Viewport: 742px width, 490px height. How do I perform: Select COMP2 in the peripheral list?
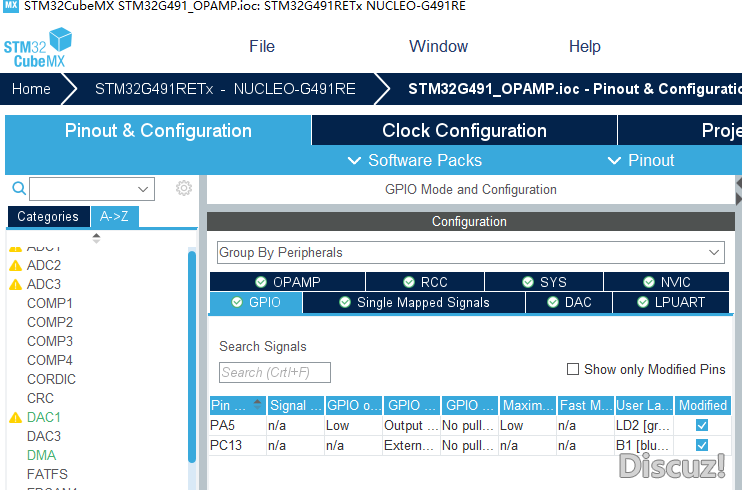[x=50, y=322]
